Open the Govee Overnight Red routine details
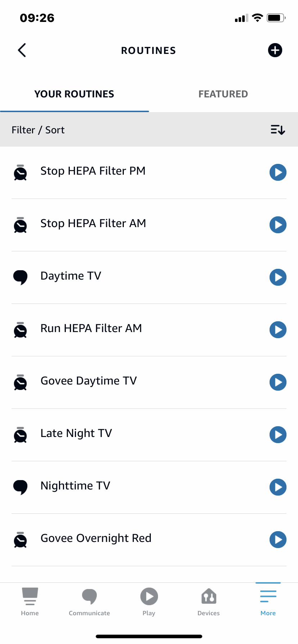The height and width of the screenshot is (644, 298). click(96, 538)
